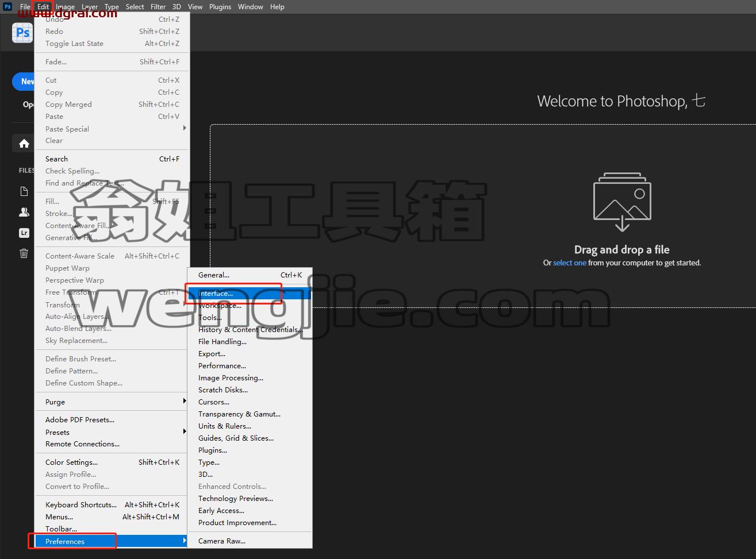
Task: Click the drag-and-drop image placeholder icon
Action: (622, 202)
